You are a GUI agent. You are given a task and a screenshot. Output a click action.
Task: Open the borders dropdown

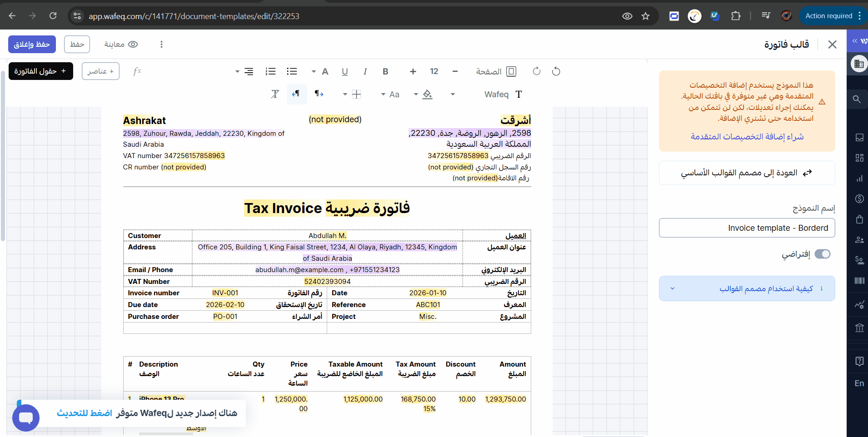click(x=352, y=94)
